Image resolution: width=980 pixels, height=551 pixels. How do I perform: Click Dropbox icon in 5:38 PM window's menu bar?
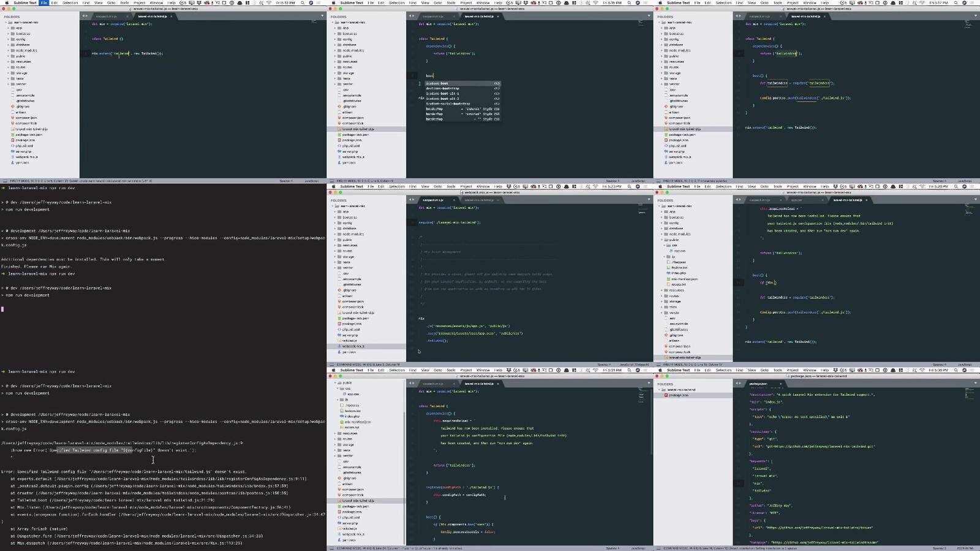[837, 370]
